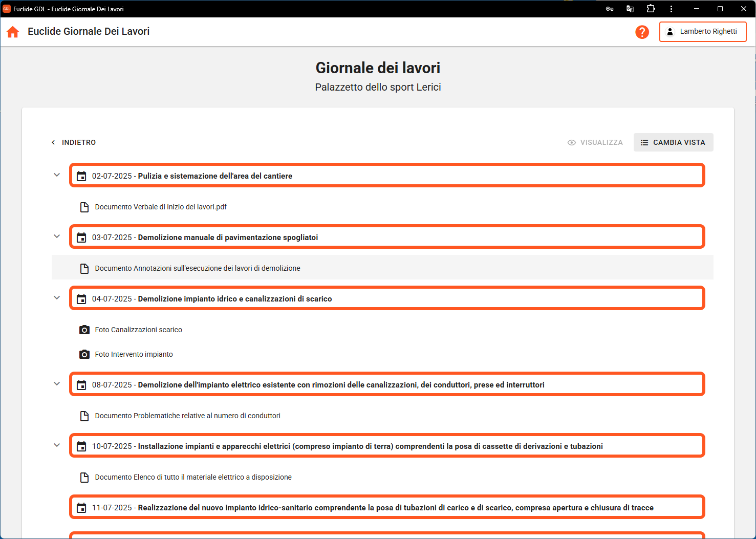Click the camera icon beside Foto Intervento impianto

pos(84,354)
